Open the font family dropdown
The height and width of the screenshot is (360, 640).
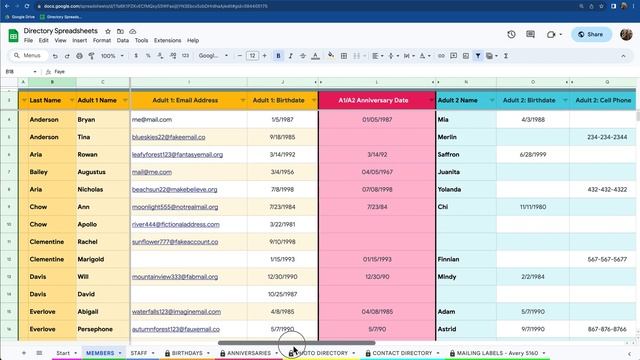point(213,56)
